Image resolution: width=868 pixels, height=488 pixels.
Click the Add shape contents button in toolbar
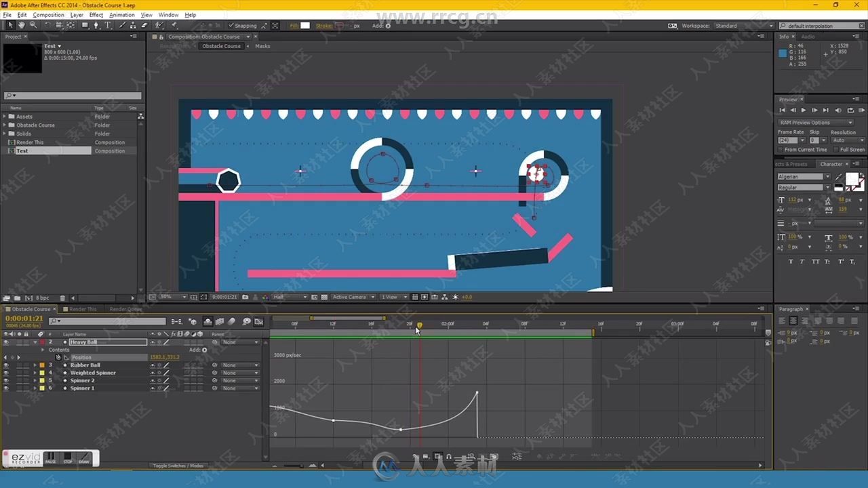387,26
